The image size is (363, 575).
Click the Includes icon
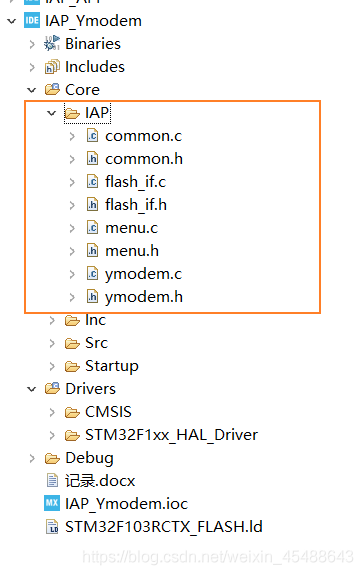[52, 67]
